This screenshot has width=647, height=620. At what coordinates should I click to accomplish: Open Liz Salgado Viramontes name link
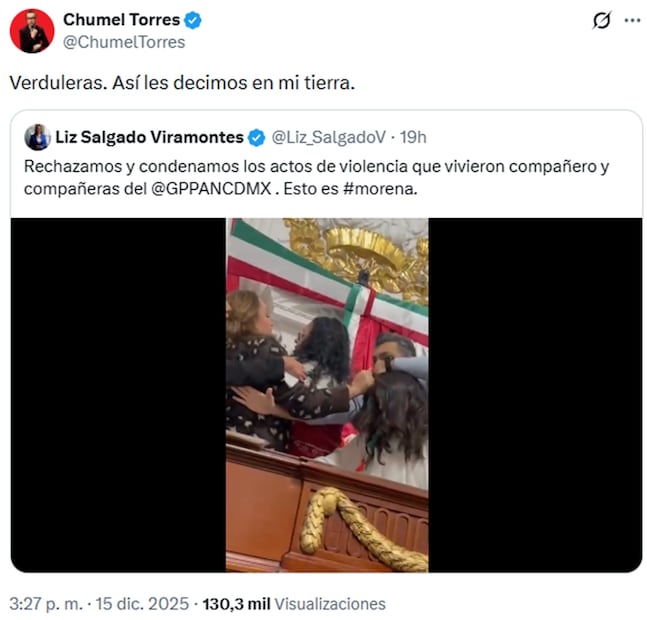[149, 137]
